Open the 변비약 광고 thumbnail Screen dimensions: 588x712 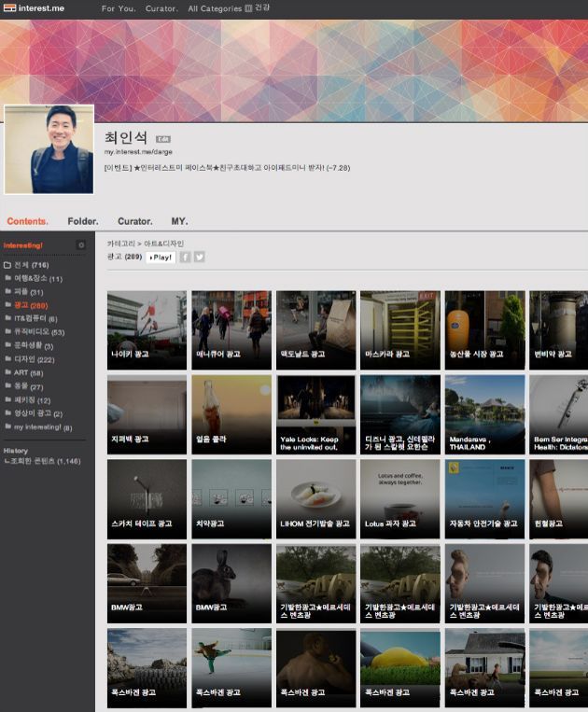tap(558, 330)
